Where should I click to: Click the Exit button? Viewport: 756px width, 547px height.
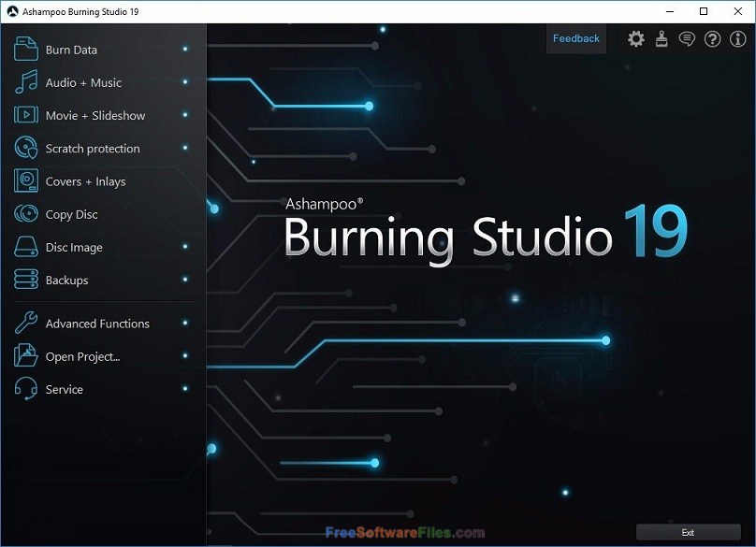688,533
